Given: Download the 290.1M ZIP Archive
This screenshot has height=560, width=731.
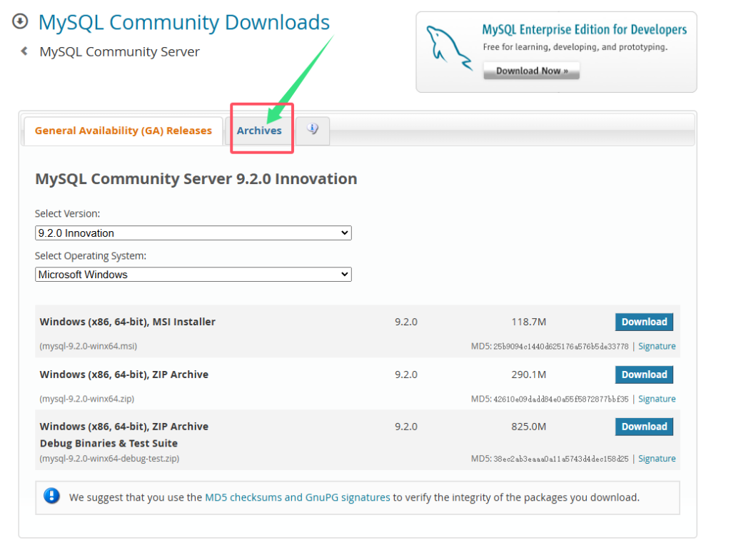Looking at the screenshot, I should pos(643,375).
